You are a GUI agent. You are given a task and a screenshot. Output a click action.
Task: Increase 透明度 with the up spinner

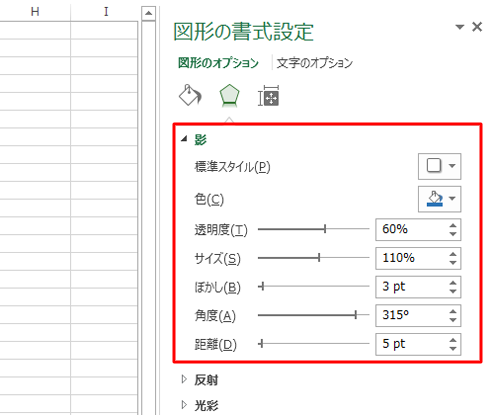tap(453, 225)
